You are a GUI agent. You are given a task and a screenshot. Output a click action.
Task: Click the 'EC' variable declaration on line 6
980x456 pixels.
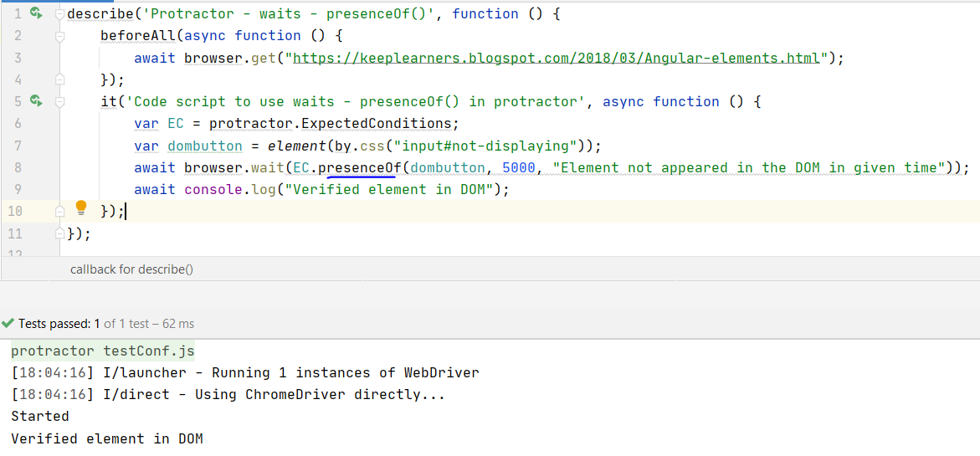(x=177, y=124)
